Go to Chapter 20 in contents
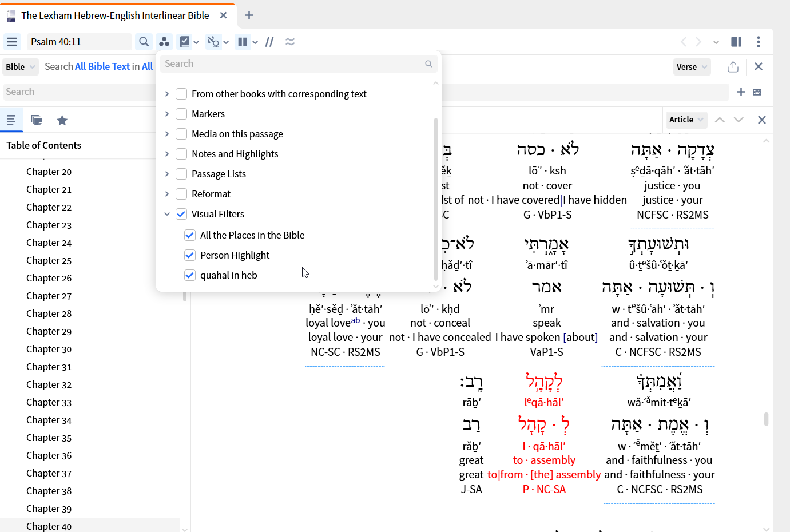The width and height of the screenshot is (790, 532). pos(49,172)
